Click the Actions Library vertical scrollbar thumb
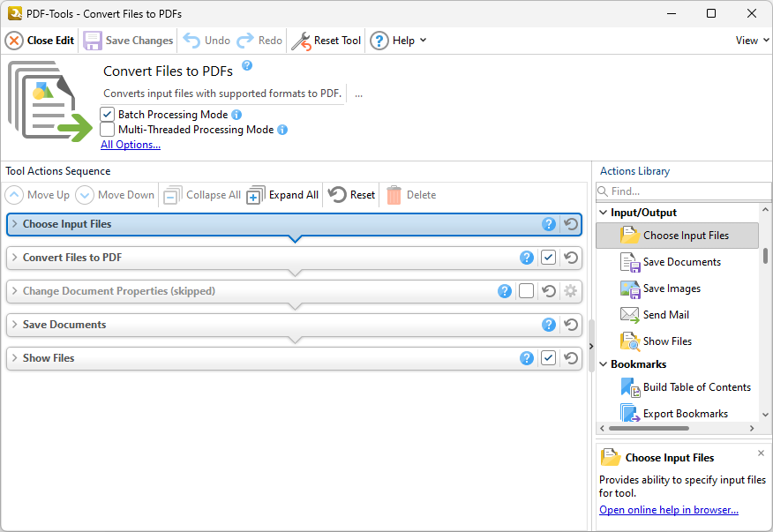Screen dimensions: 773x532 pos(765,256)
